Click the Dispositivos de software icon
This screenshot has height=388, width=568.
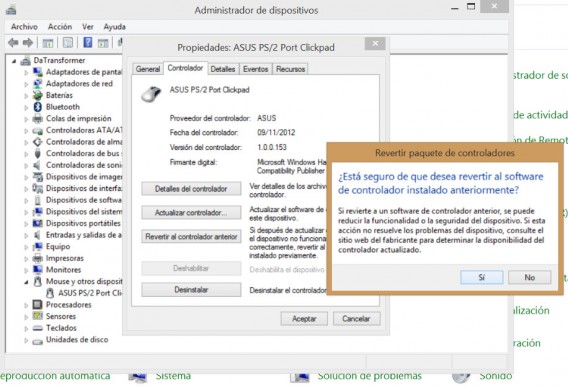pos(38,200)
